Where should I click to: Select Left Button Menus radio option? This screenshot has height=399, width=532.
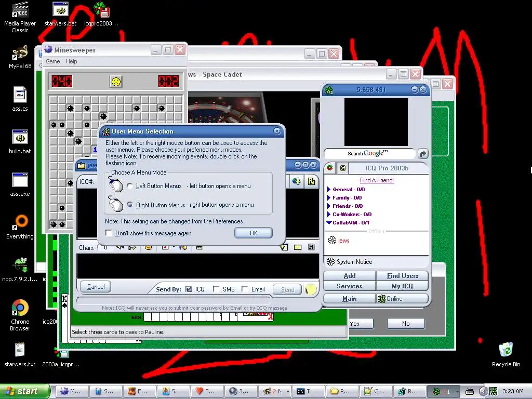point(130,186)
